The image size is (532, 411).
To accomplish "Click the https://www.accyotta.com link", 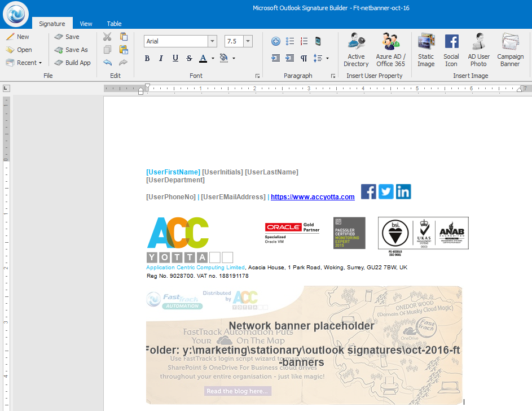I will tap(313, 197).
